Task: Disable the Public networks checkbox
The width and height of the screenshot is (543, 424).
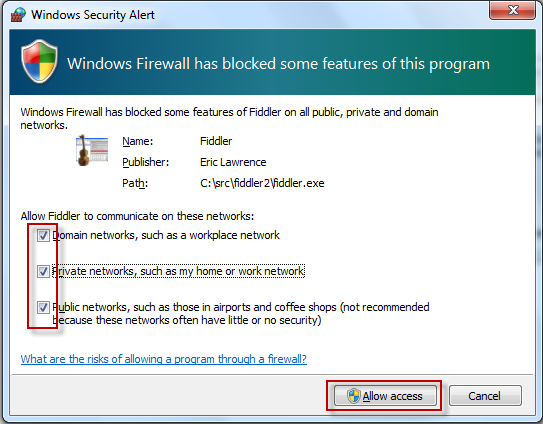Action: 43,307
